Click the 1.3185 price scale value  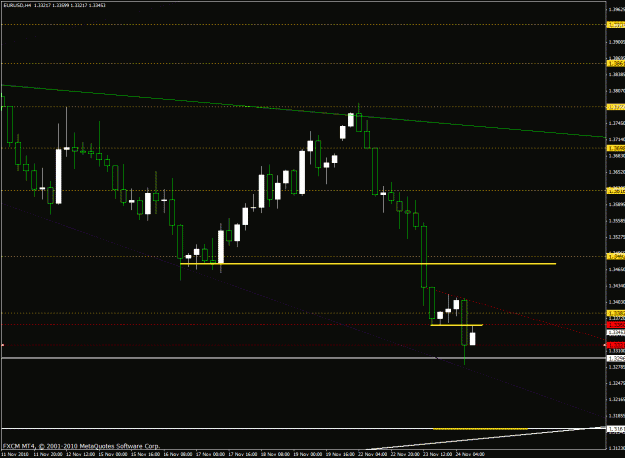tap(617, 416)
